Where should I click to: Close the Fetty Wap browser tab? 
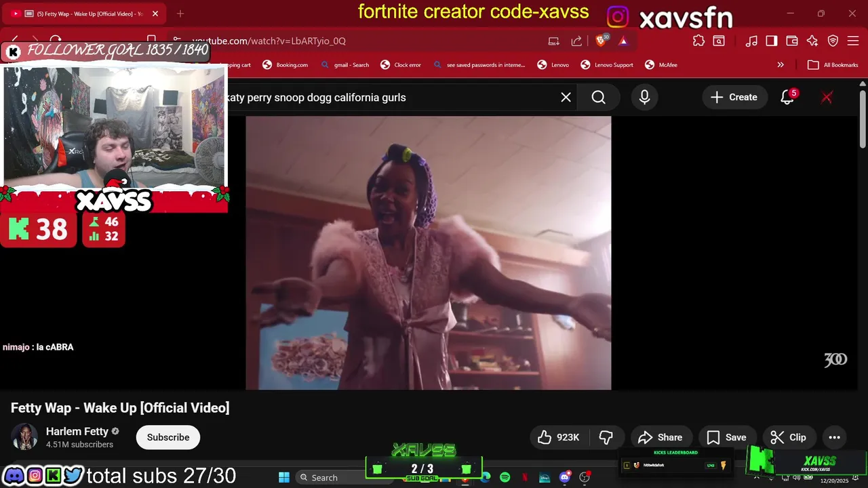click(155, 14)
